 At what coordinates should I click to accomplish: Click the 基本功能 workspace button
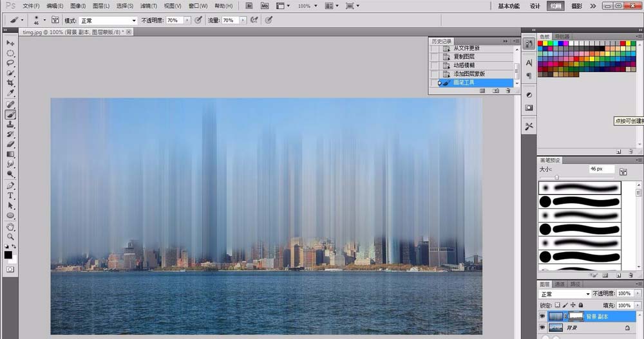coord(509,6)
